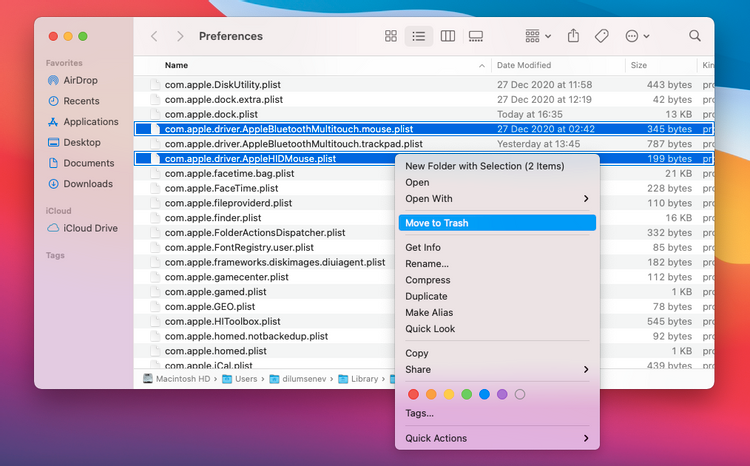Select Get Info in context menu
This screenshot has width=750, height=466.
pyautogui.click(x=423, y=248)
